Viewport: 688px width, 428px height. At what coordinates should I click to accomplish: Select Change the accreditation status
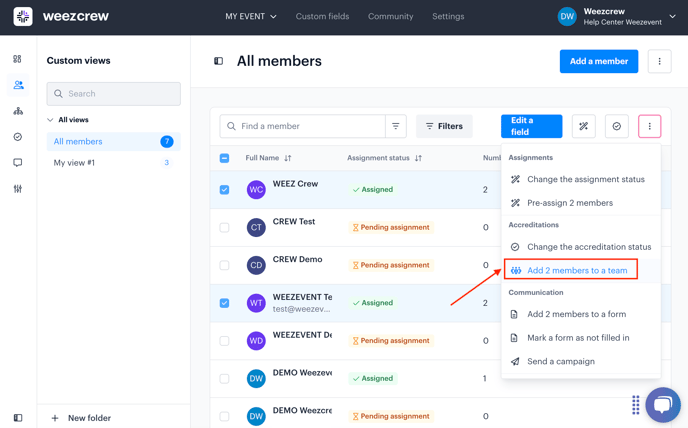[x=581, y=247]
